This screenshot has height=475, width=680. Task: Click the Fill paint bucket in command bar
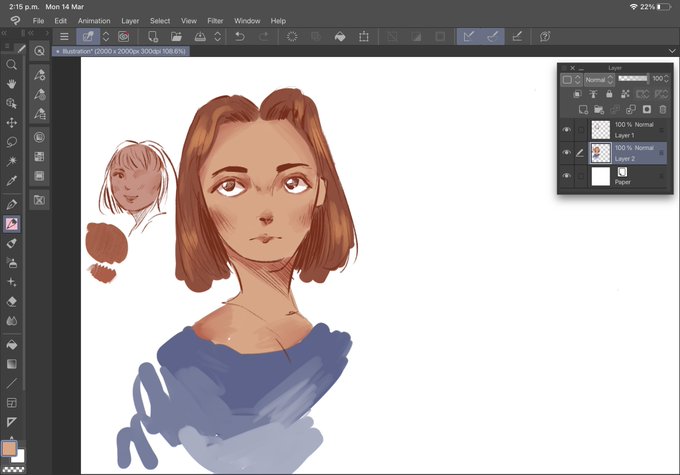(340, 37)
